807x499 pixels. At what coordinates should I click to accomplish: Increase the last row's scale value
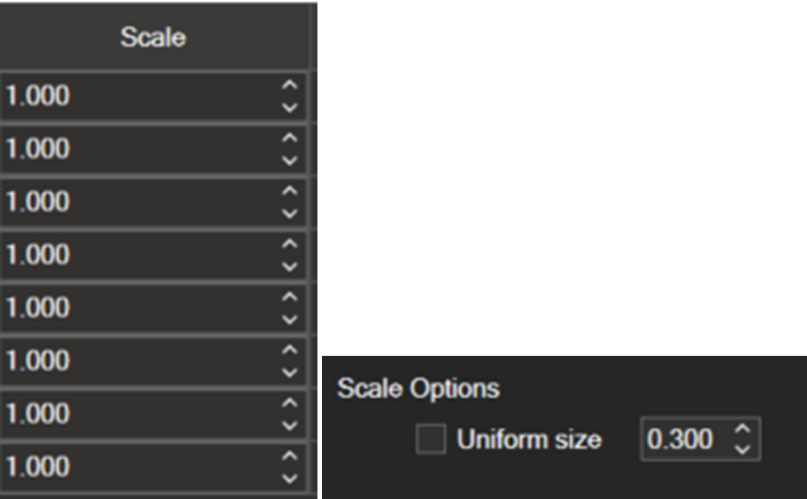(x=290, y=457)
